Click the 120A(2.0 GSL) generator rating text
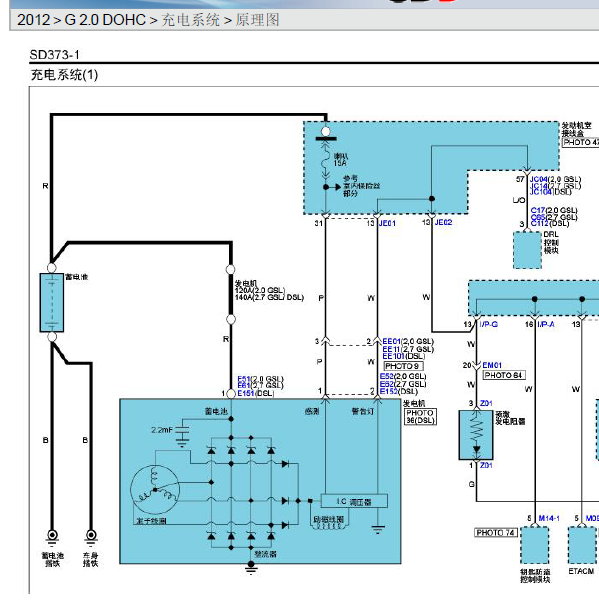 [260, 290]
